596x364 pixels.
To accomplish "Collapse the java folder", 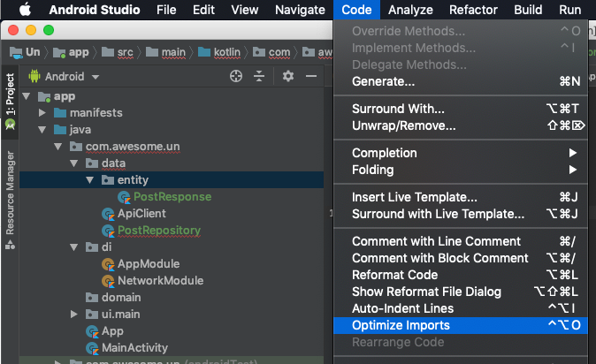I will [42, 130].
